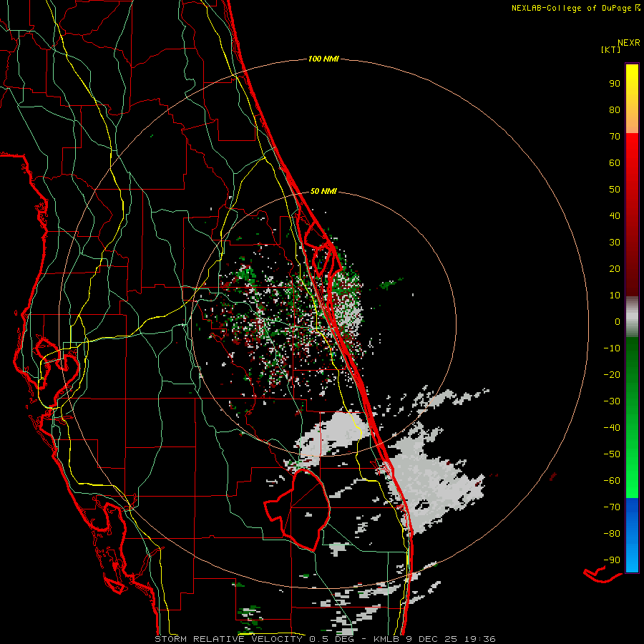Select the 30 value on the velocity scale

tap(615, 243)
